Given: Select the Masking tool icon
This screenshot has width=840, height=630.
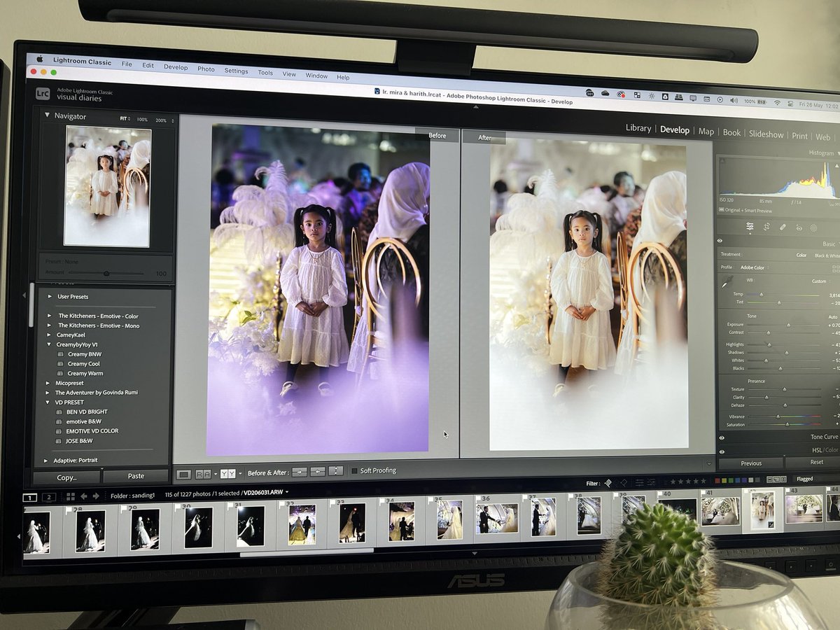Looking at the screenshot, I should [813, 228].
